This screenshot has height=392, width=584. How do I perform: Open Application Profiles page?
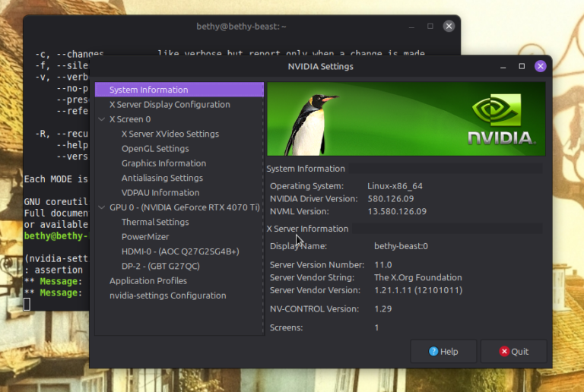[148, 281]
